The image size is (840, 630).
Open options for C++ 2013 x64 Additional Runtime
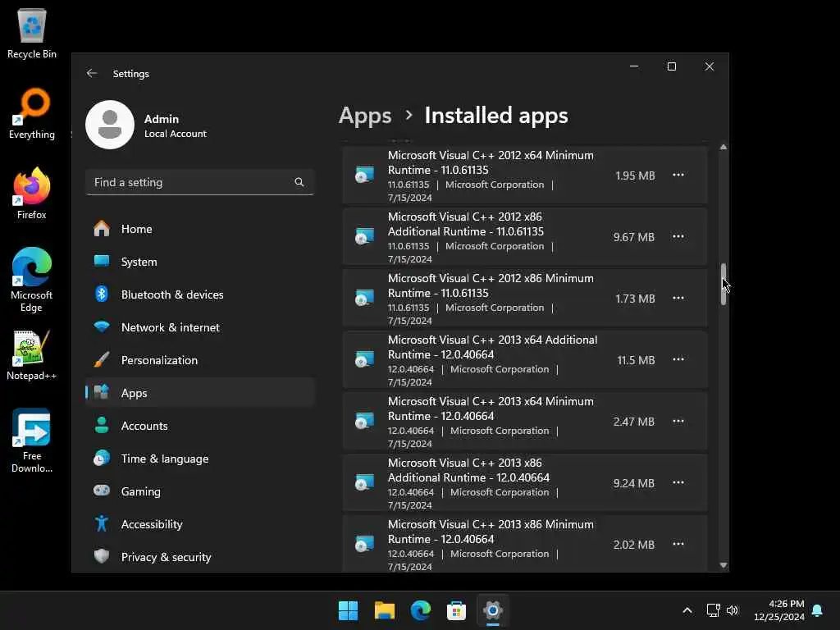click(x=678, y=359)
